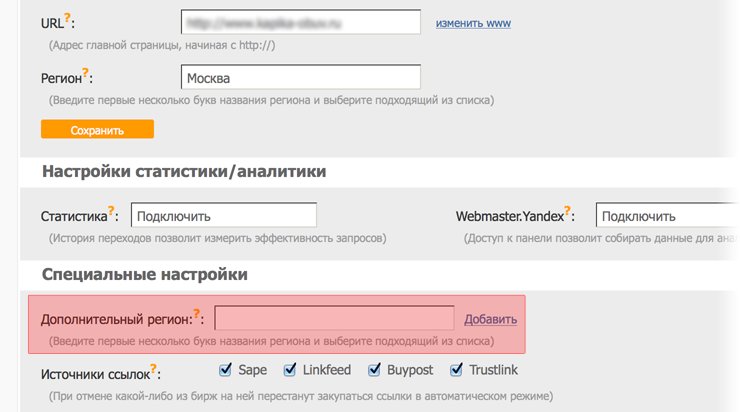
Task: Turn off the Trustlink checkbox
Action: pos(457,370)
